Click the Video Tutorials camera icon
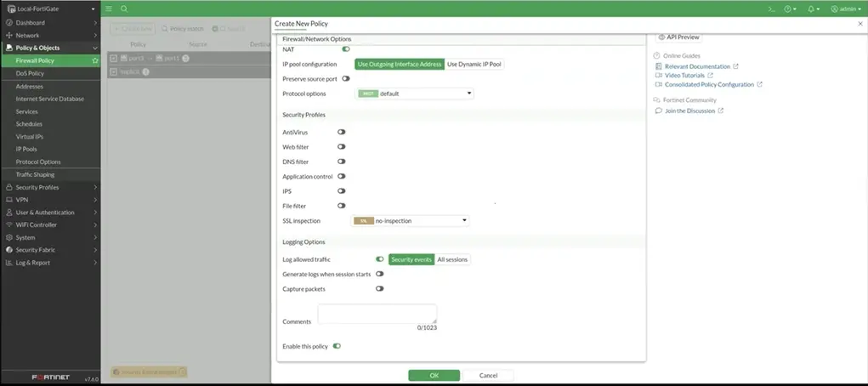 pyautogui.click(x=659, y=76)
